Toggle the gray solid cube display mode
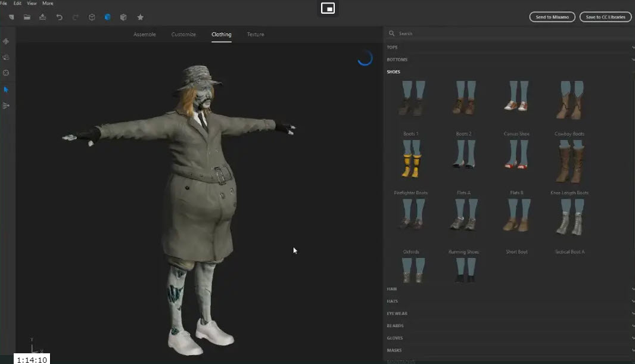The image size is (635, 364). [123, 17]
